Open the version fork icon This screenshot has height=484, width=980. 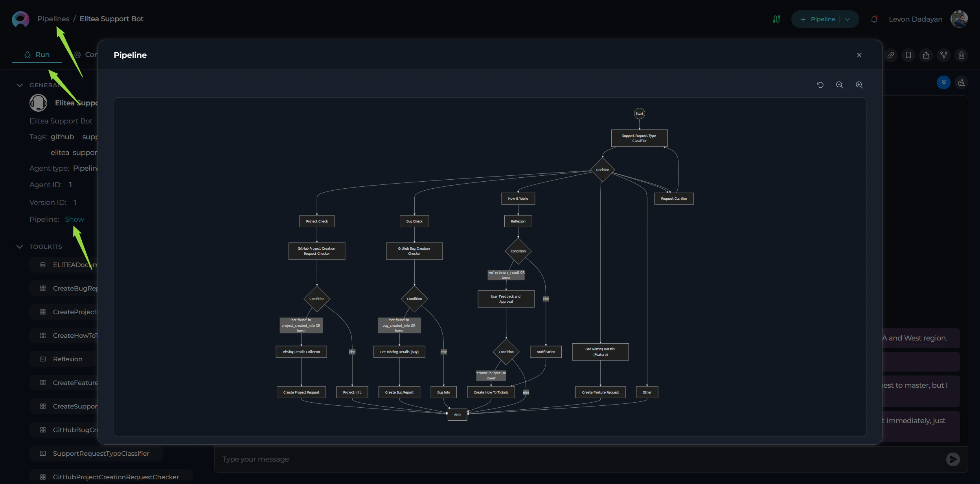(x=943, y=55)
